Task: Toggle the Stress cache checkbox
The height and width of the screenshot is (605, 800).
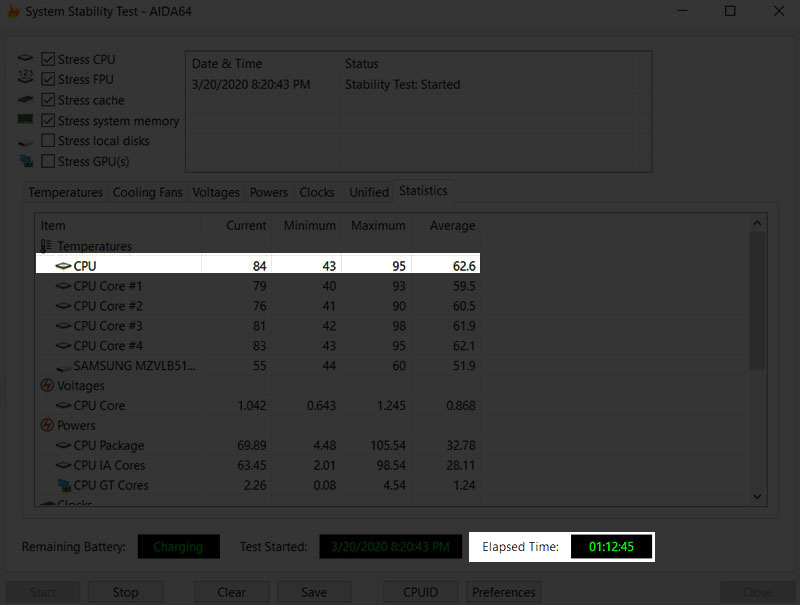Action: [48, 99]
